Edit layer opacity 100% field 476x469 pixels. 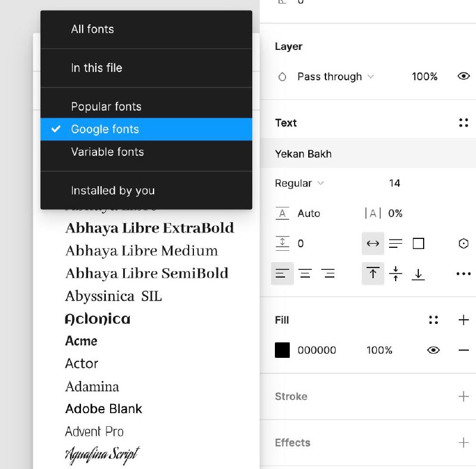(424, 77)
